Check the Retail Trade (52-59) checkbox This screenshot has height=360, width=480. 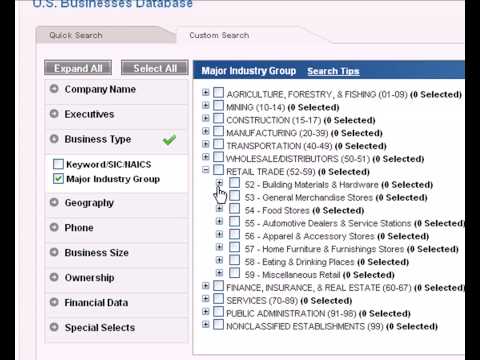tap(218, 170)
